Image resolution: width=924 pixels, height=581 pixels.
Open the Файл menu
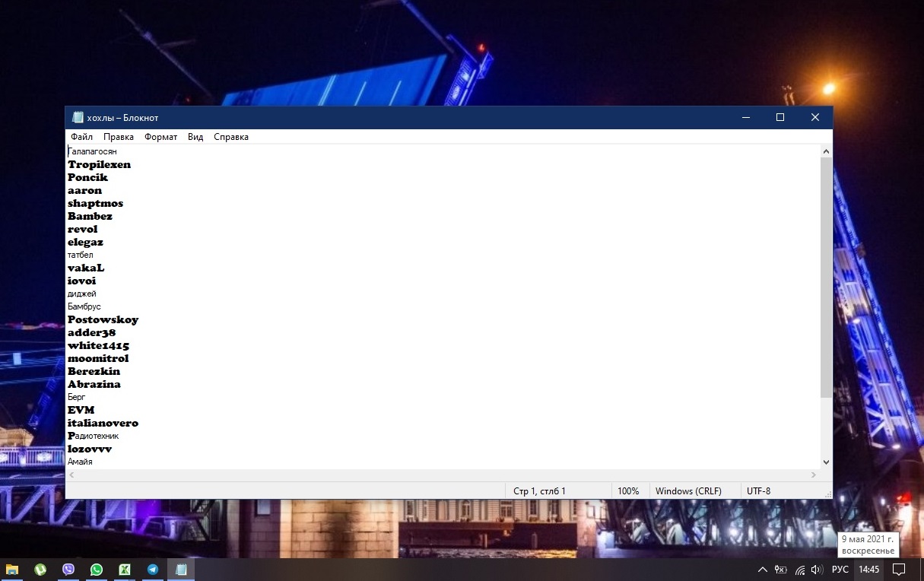pyautogui.click(x=81, y=137)
